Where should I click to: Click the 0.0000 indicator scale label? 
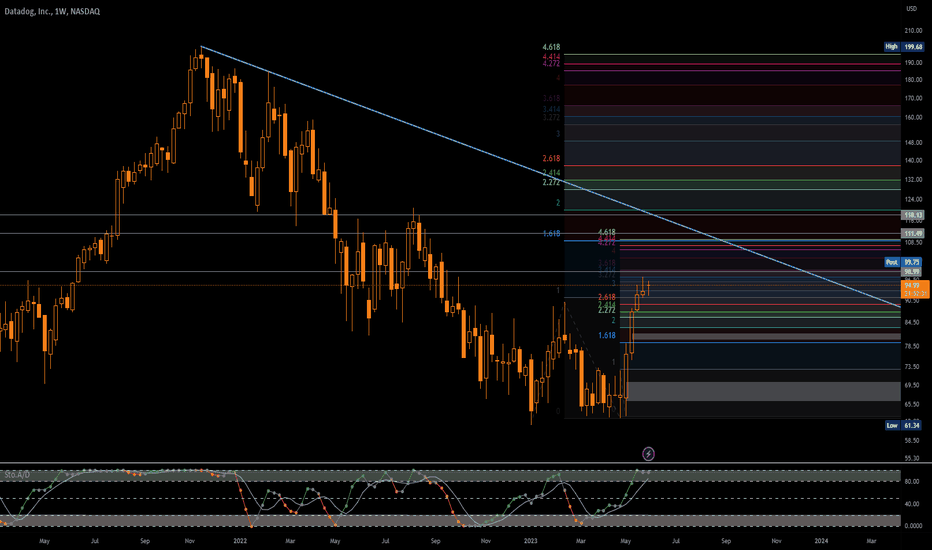tap(913, 526)
